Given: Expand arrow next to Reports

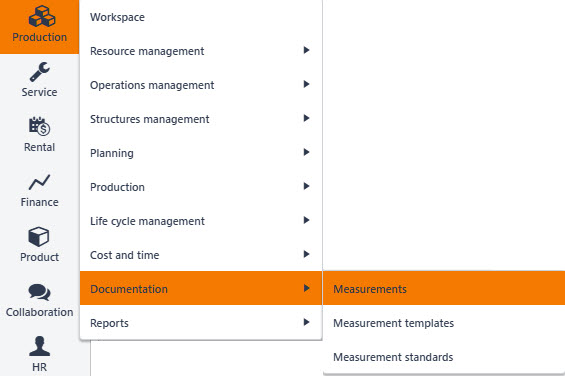Looking at the screenshot, I should click(306, 322).
